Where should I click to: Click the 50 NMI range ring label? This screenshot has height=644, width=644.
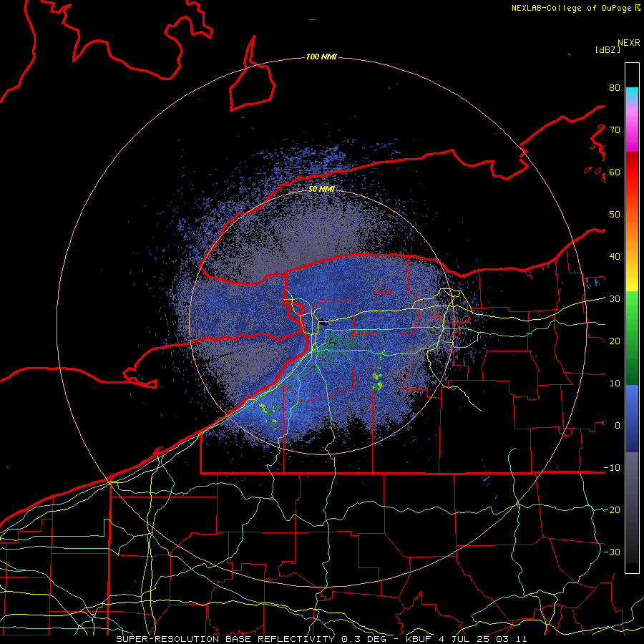point(321,189)
